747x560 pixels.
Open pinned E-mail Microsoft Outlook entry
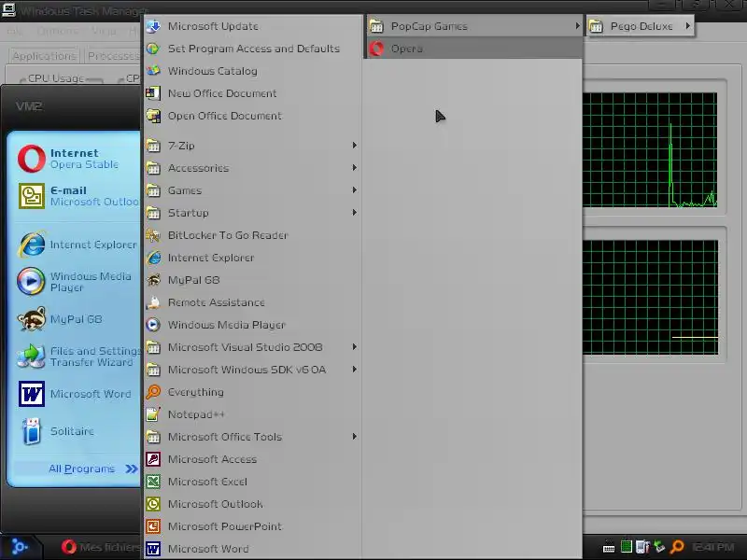77,196
